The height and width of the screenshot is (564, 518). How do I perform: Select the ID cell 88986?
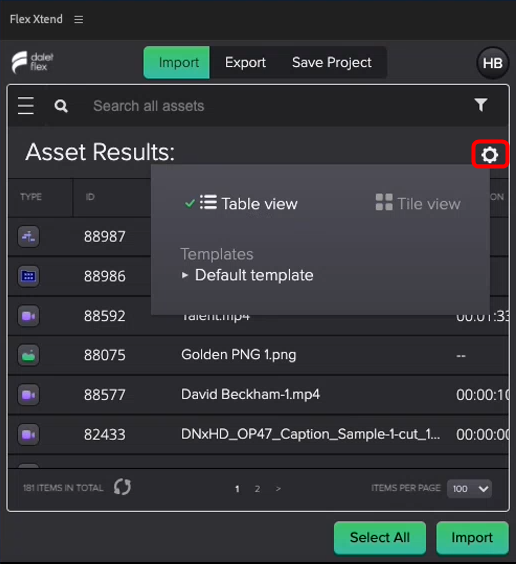click(x=105, y=276)
